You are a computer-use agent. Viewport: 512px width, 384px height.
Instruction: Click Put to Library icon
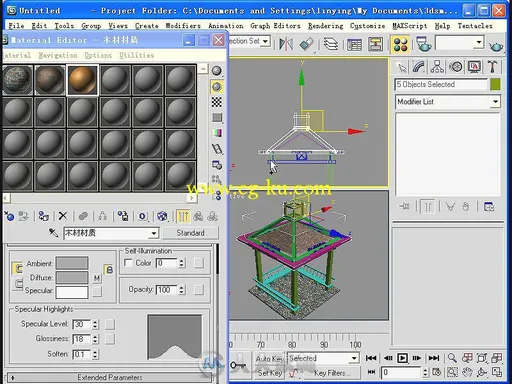pyautogui.click(x=123, y=216)
